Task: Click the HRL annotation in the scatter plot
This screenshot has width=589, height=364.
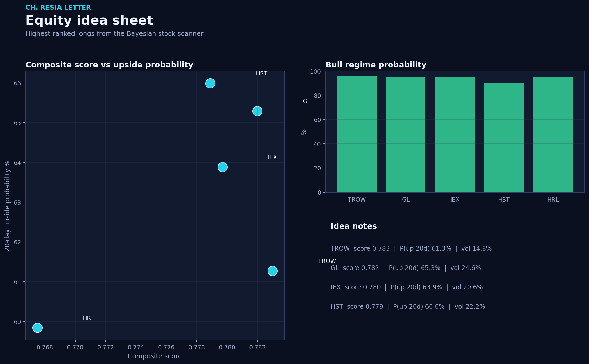Action: [89, 318]
